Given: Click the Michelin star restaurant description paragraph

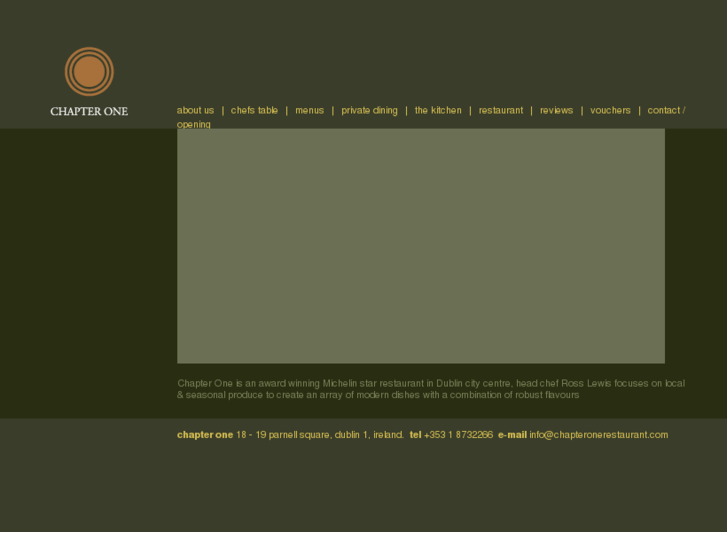Looking at the screenshot, I should pos(431,389).
